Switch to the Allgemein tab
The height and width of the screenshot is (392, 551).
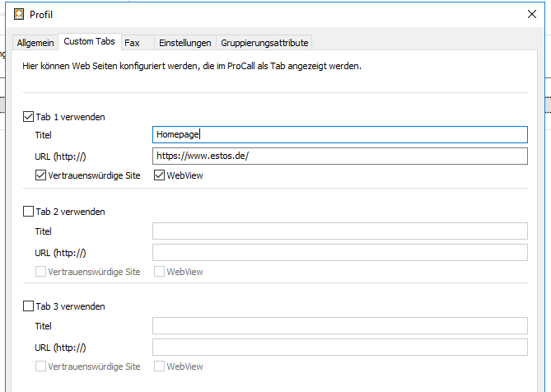(x=35, y=43)
